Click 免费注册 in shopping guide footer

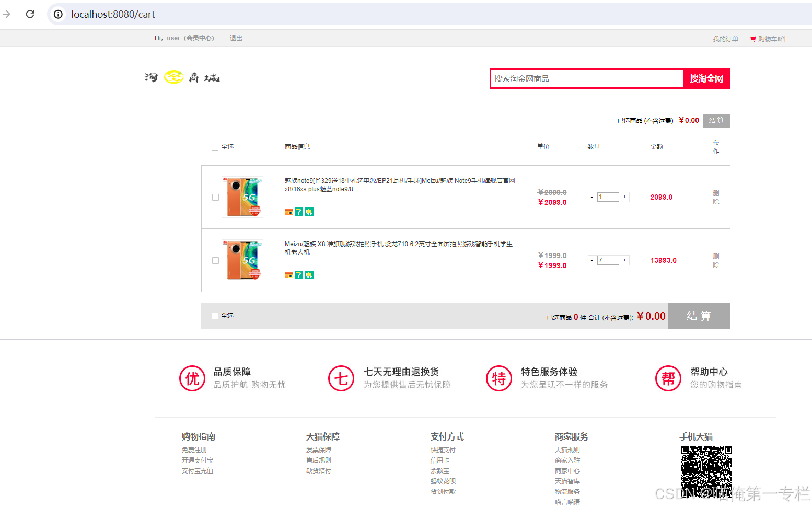click(194, 449)
